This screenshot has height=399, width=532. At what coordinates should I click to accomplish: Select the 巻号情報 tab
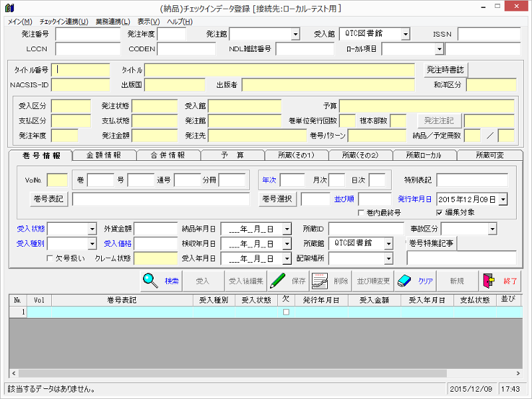click(x=41, y=156)
